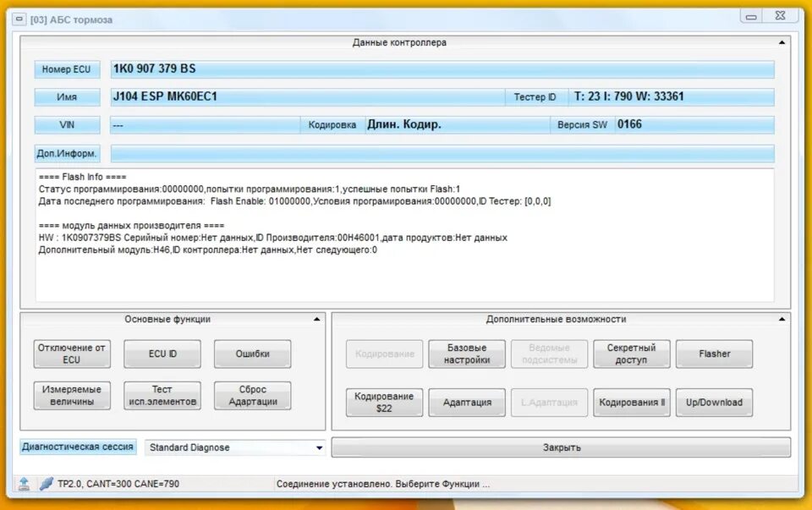Image resolution: width=812 pixels, height=510 pixels.
Task: Click the Дополнительный модуль:H46 line
Action: click(208, 250)
